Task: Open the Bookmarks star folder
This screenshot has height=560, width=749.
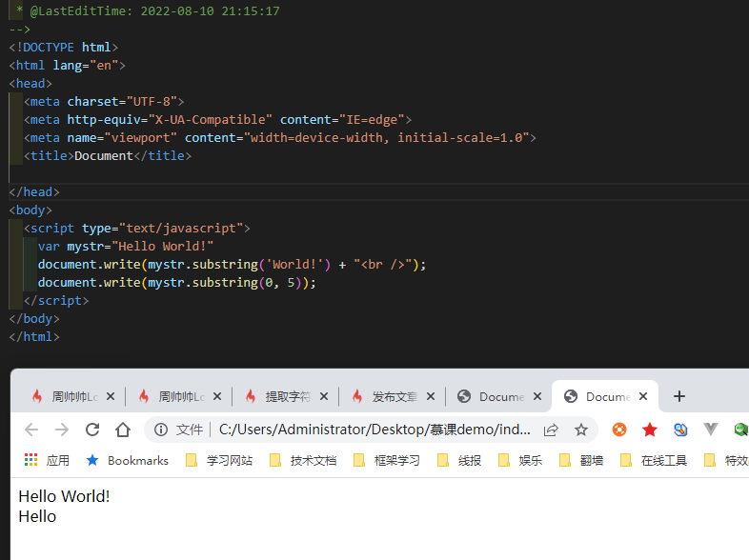Action: [x=127, y=460]
